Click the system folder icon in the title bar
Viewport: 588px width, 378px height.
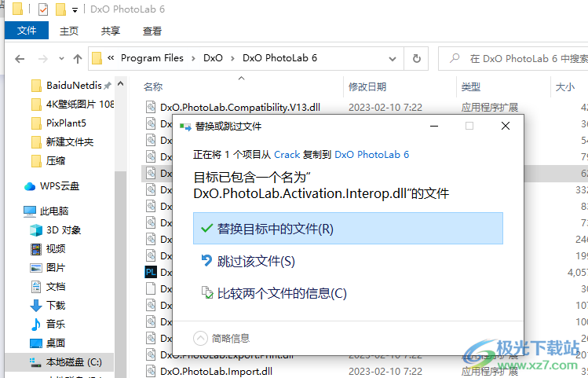point(17,9)
